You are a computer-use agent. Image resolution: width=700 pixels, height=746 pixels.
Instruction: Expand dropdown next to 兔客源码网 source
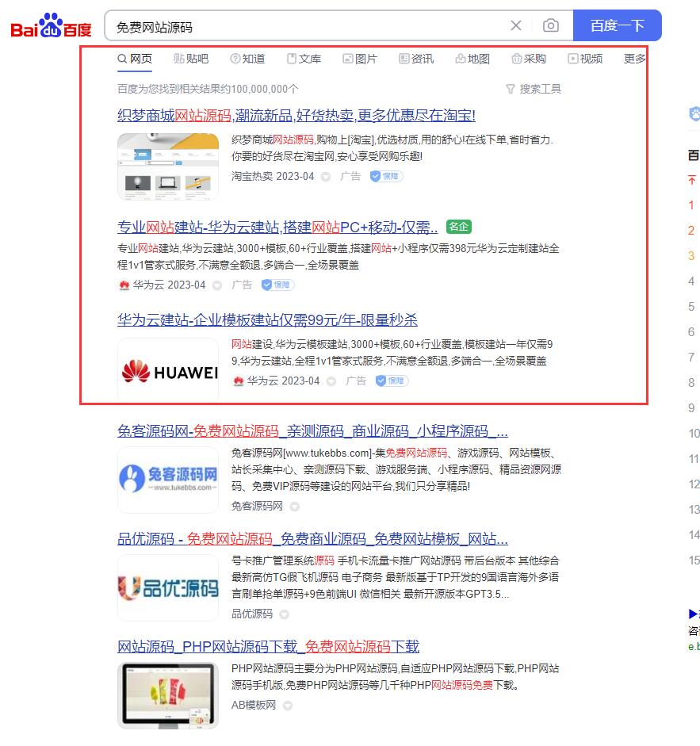pos(295,507)
